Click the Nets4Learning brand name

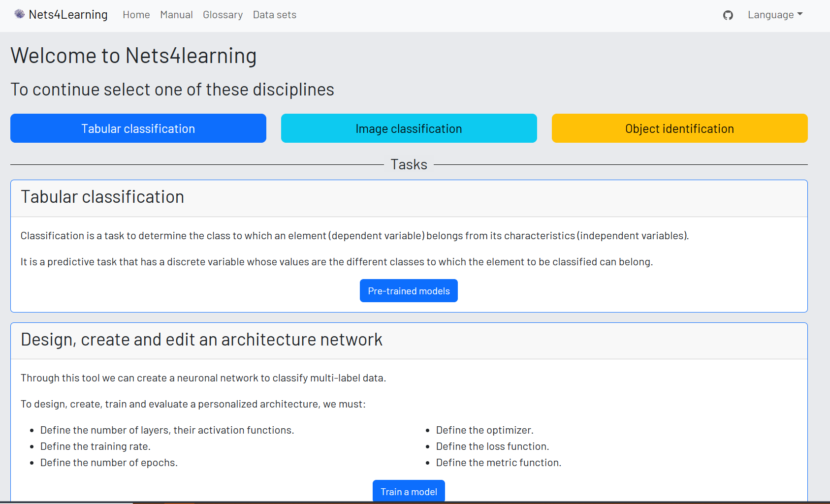68,15
